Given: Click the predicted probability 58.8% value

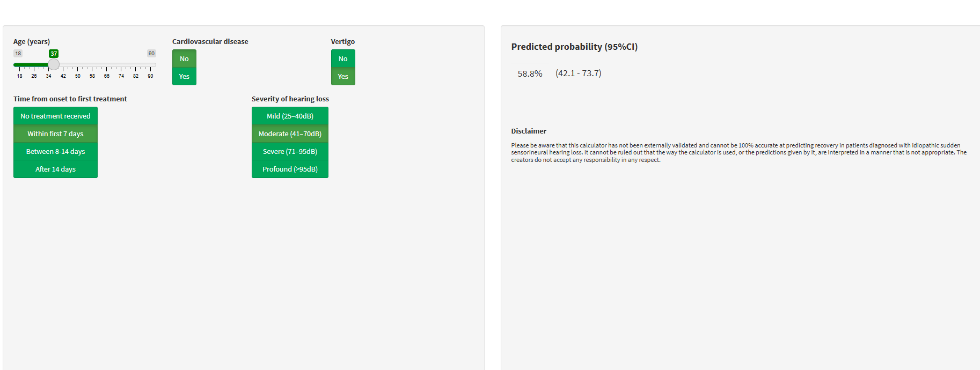Looking at the screenshot, I should pos(530,73).
